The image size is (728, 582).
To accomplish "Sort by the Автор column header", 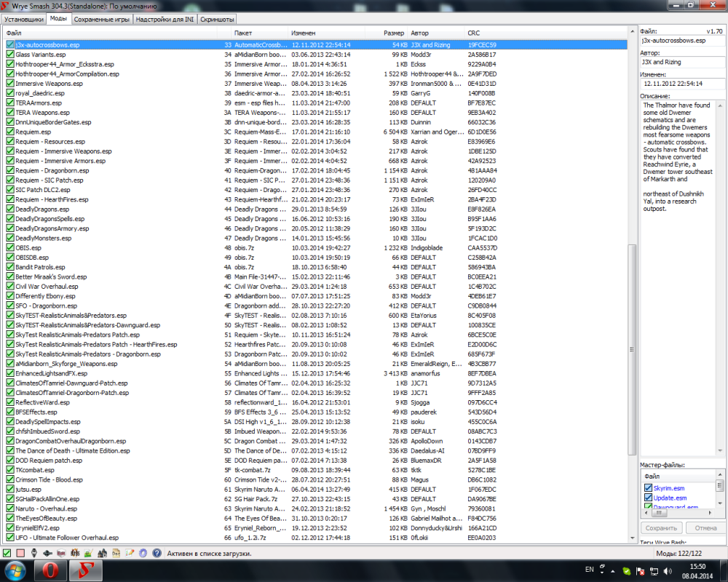I will point(435,33).
